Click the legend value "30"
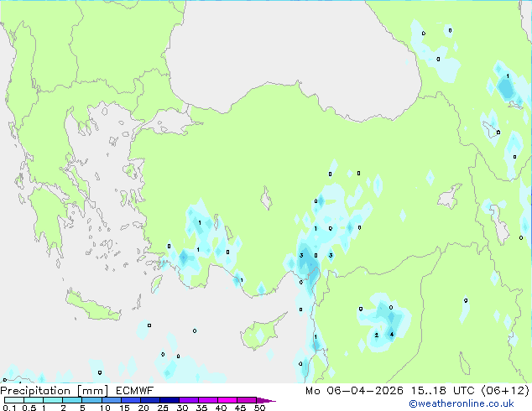This screenshot has height=411, width=532. point(182,408)
